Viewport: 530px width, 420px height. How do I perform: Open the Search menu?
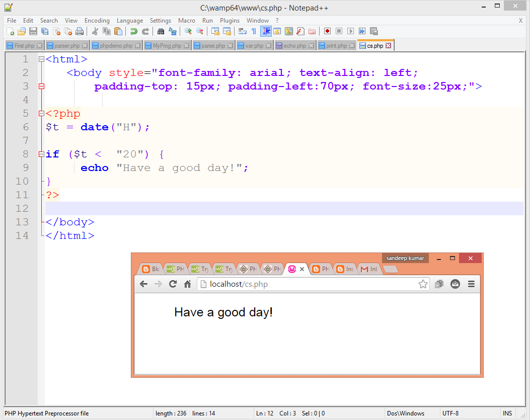(49, 21)
